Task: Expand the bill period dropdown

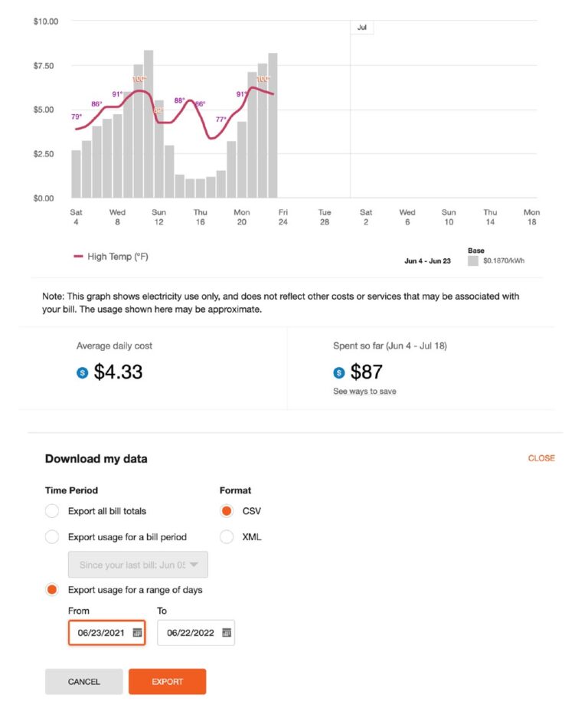Action: pos(138,565)
